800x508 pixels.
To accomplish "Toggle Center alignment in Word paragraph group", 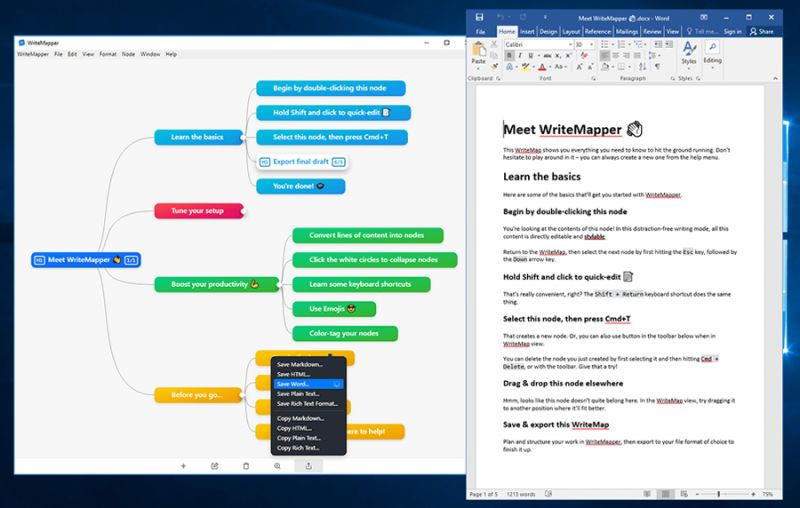I will click(615, 55).
